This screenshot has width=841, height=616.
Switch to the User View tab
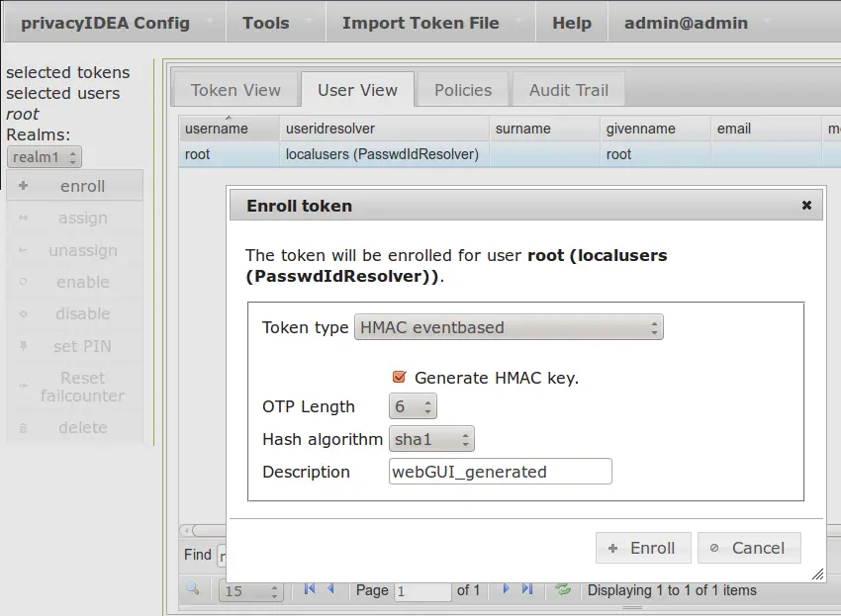358,90
